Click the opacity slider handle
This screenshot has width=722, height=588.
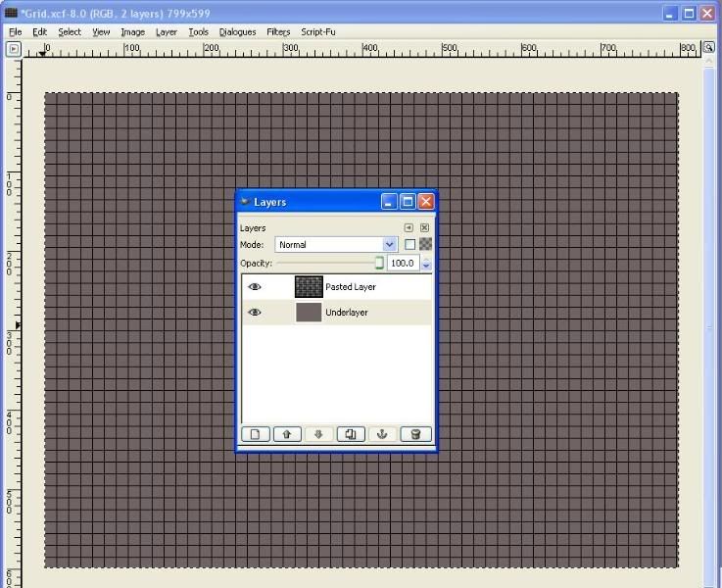click(379, 263)
